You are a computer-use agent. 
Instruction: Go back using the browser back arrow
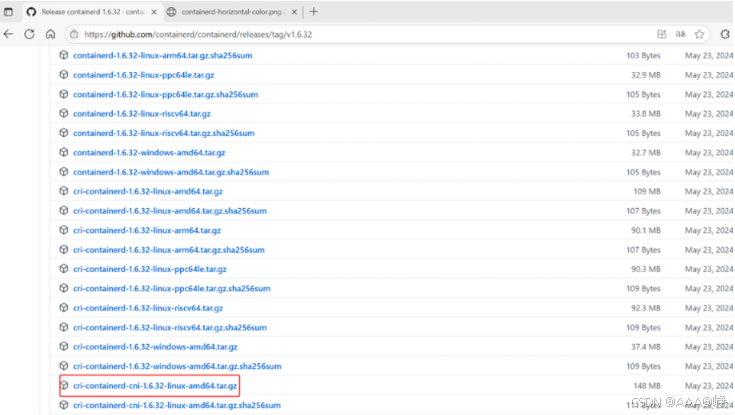coord(8,34)
